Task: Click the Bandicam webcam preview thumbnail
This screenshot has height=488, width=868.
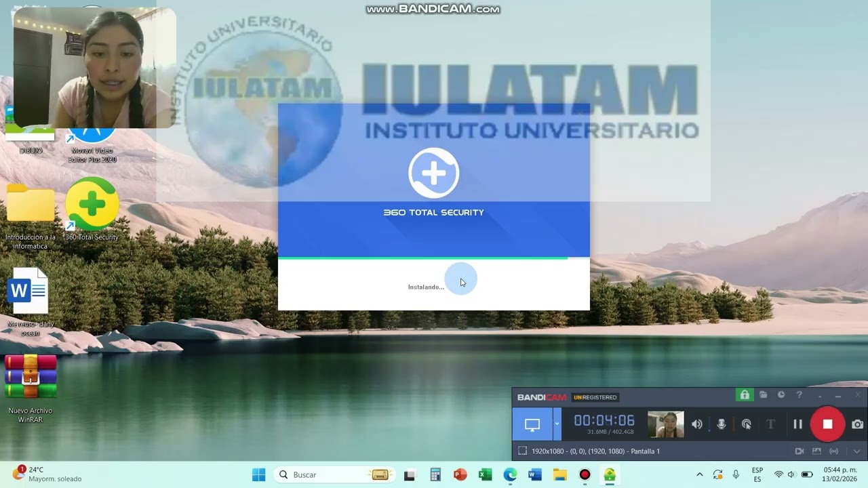Action: point(665,425)
